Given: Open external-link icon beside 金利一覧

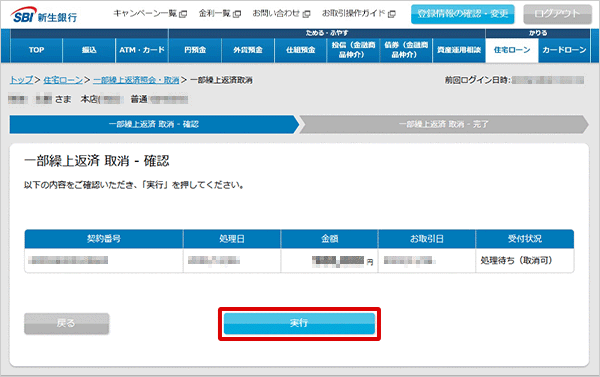Looking at the screenshot, I should (x=237, y=14).
